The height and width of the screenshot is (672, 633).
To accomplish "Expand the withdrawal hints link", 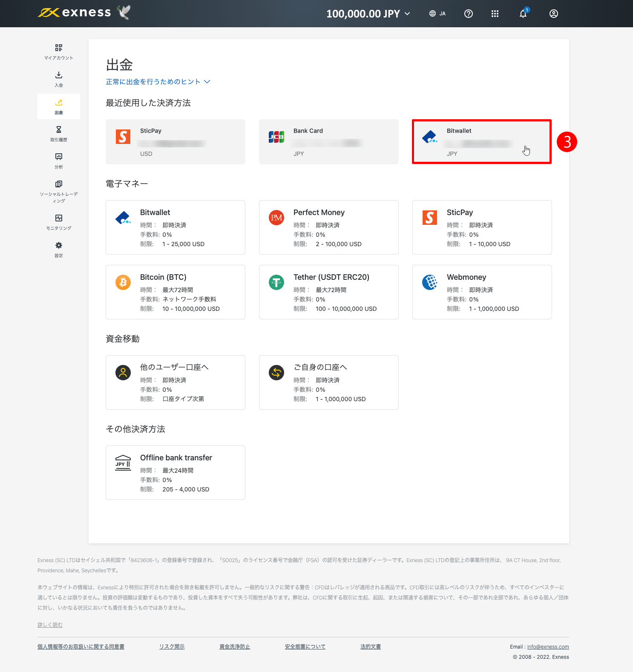I will [x=158, y=82].
